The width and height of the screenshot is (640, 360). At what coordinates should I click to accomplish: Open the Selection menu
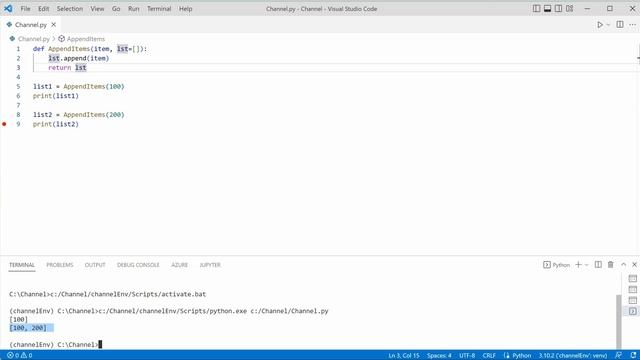point(70,9)
